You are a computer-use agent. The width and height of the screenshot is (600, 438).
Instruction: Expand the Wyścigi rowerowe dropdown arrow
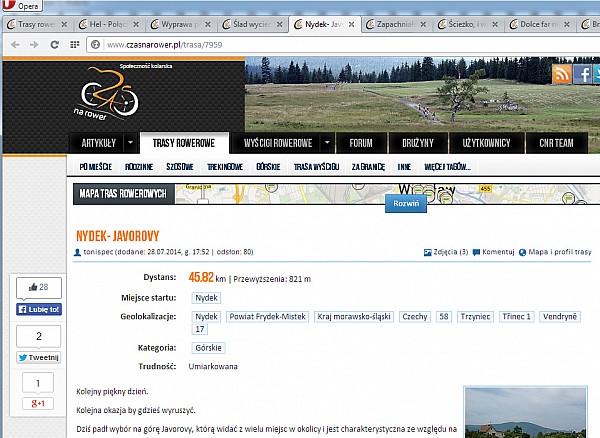tap(327, 143)
